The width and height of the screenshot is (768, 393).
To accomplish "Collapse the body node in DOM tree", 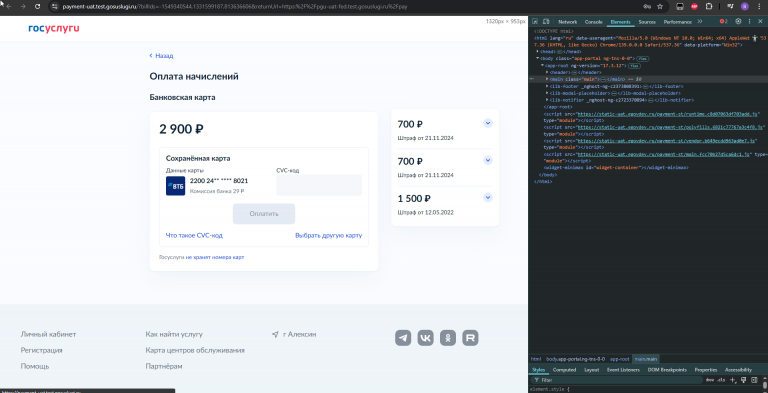I will tap(537, 58).
